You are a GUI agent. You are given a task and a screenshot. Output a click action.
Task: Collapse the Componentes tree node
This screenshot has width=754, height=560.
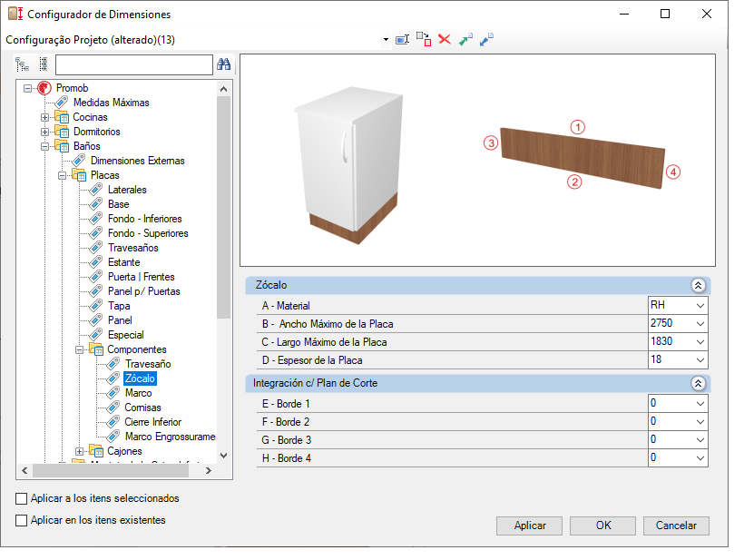tap(79, 349)
